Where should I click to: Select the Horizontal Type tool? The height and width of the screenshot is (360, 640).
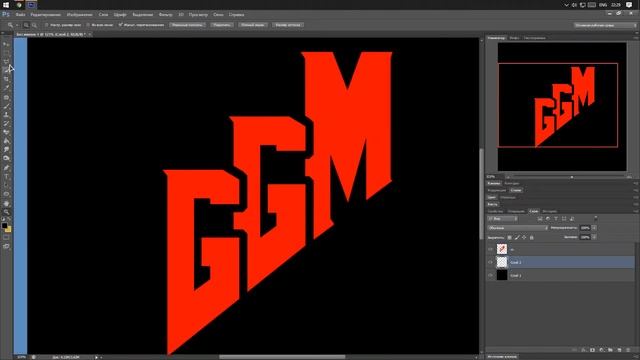click(6, 177)
